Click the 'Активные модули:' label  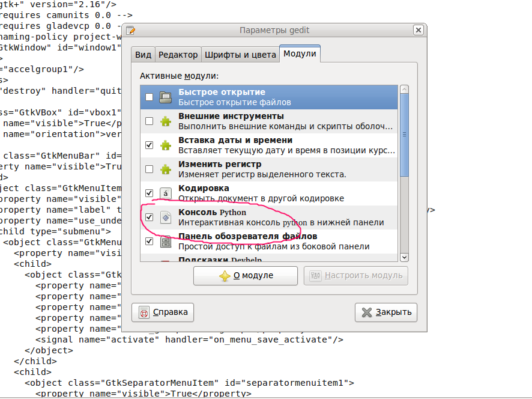(179, 76)
